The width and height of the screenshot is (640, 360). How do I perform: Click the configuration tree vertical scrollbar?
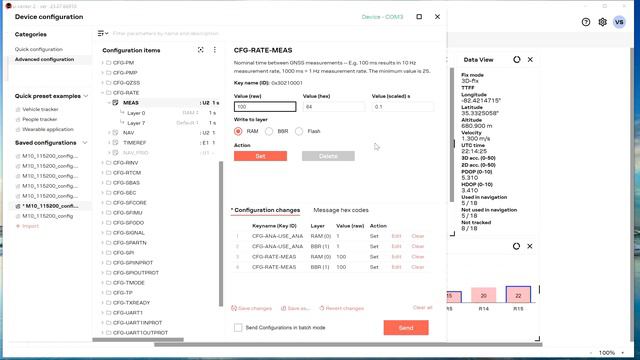coord(221,233)
